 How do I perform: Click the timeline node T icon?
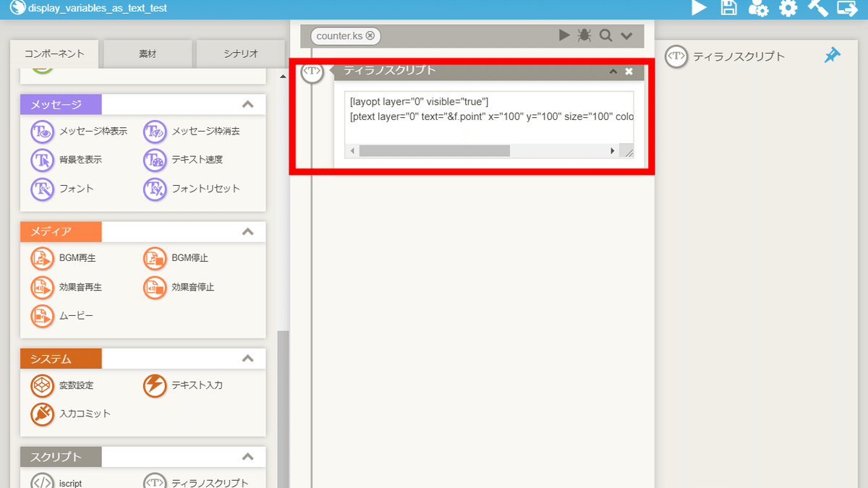click(312, 71)
